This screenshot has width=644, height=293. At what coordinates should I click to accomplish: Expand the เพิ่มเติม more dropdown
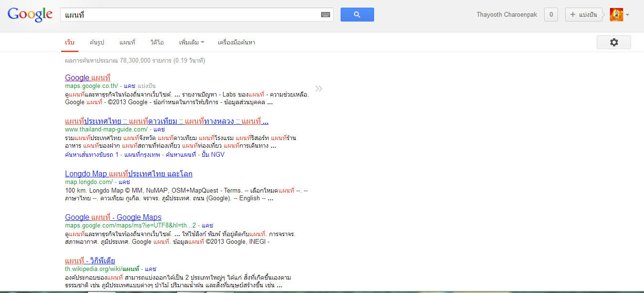[192, 43]
